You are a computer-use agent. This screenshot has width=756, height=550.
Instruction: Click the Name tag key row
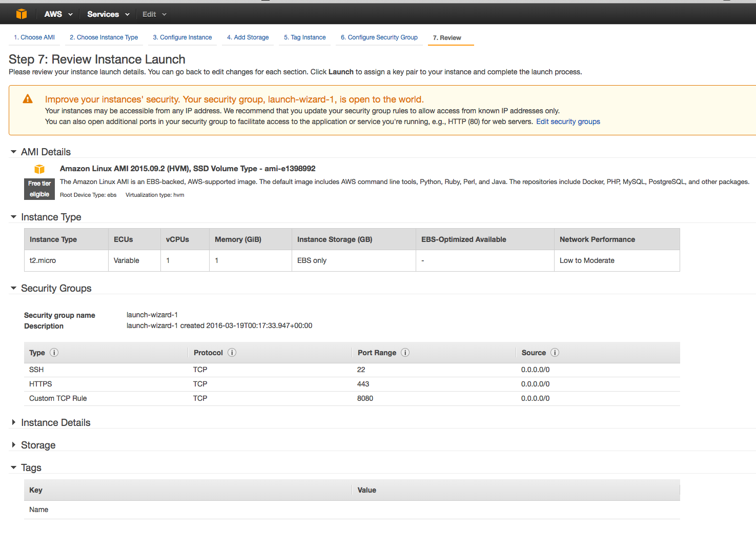[x=352, y=510]
